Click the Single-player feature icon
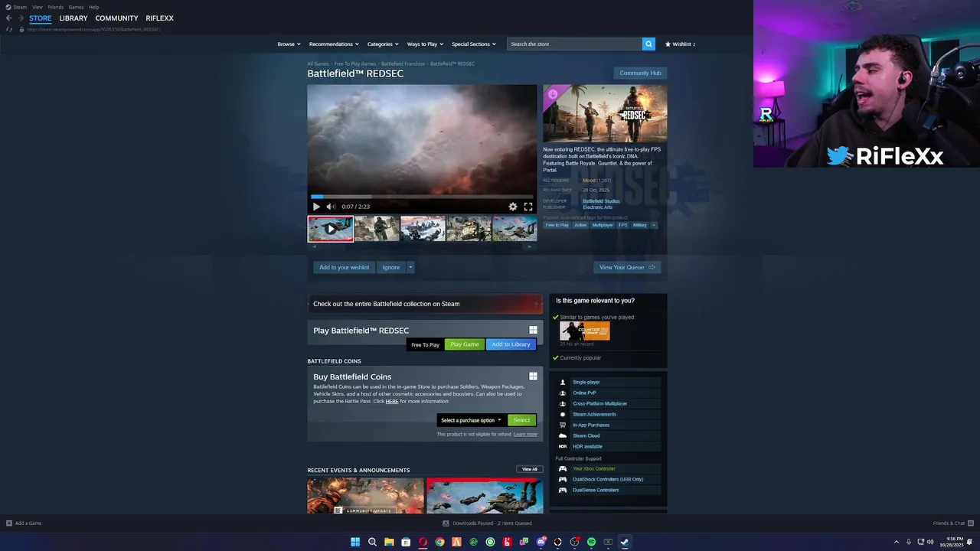Screen dimensions: 980x551 563,382
